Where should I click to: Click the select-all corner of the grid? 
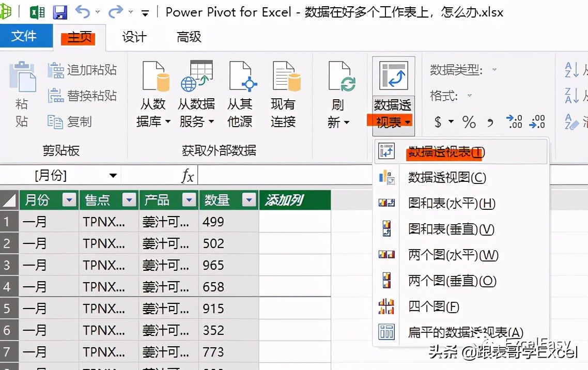pyautogui.click(x=9, y=200)
